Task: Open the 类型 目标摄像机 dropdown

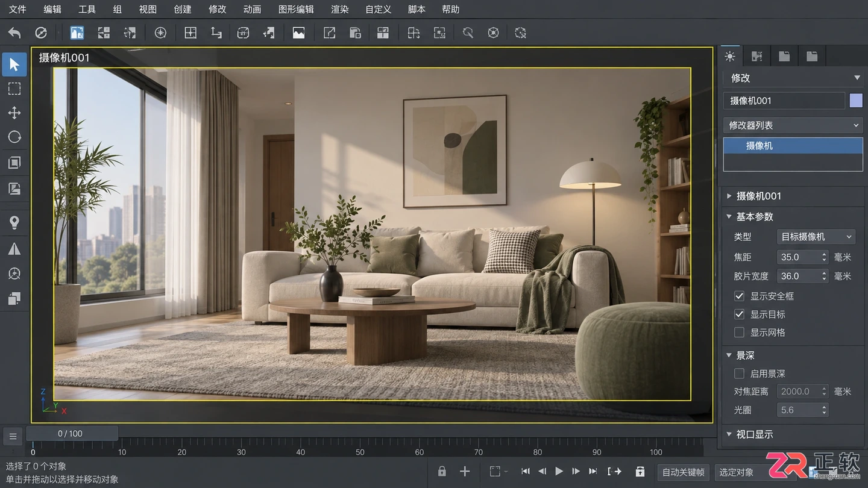Action: [x=816, y=237]
